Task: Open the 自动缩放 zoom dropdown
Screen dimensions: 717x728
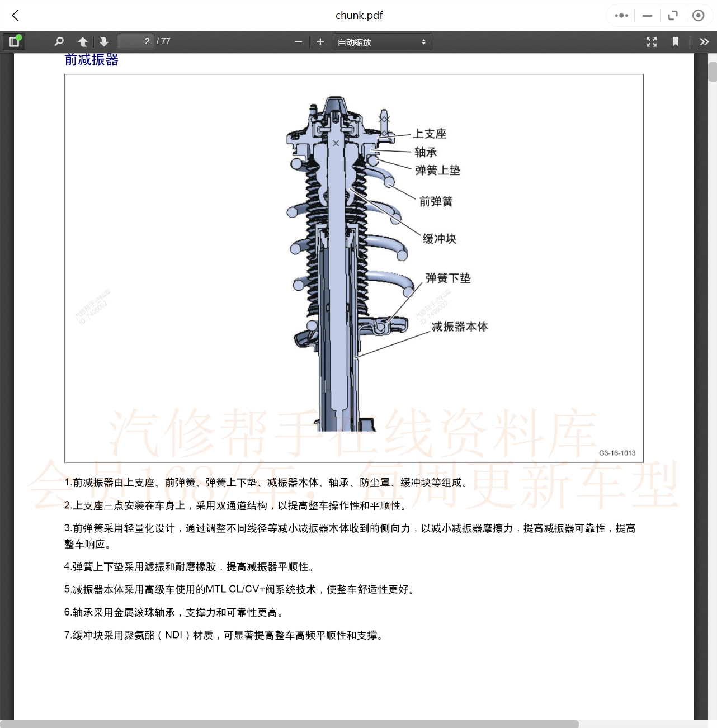Action: coord(382,42)
